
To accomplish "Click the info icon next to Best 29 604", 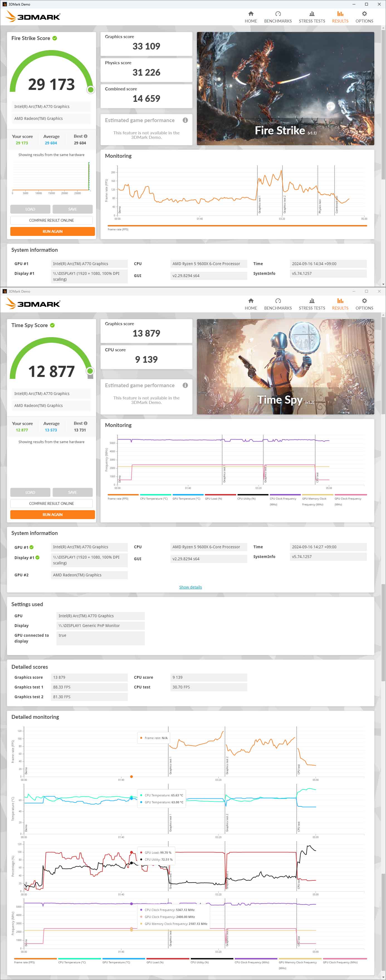I will click(85, 136).
